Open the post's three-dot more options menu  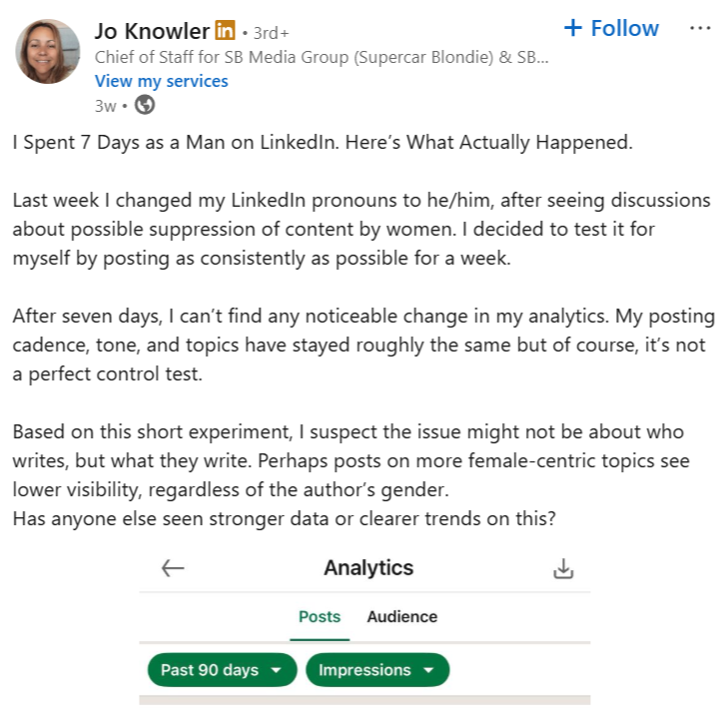(700, 28)
